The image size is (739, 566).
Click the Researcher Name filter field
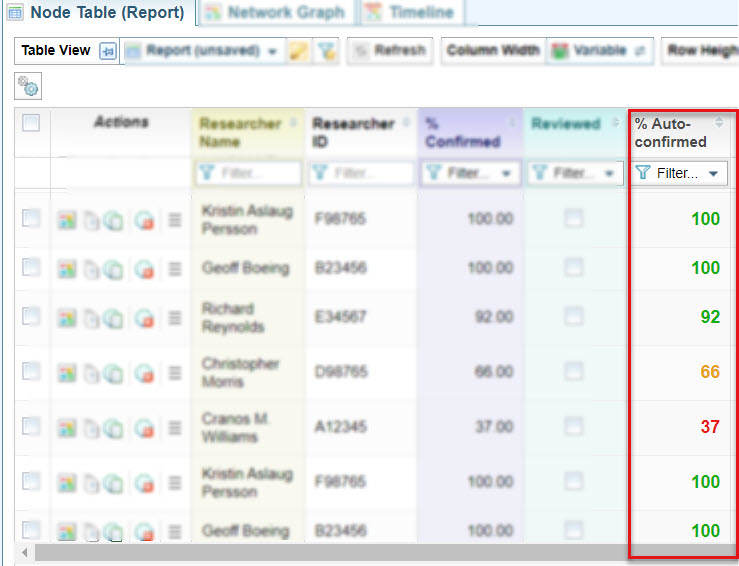click(249, 173)
